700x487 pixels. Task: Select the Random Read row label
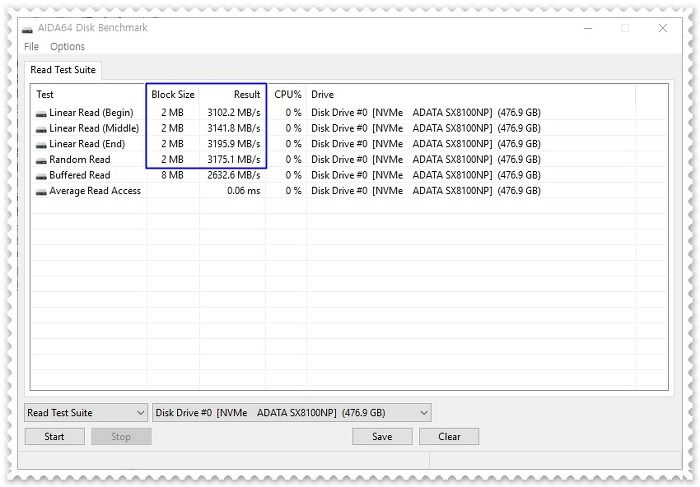(x=79, y=159)
